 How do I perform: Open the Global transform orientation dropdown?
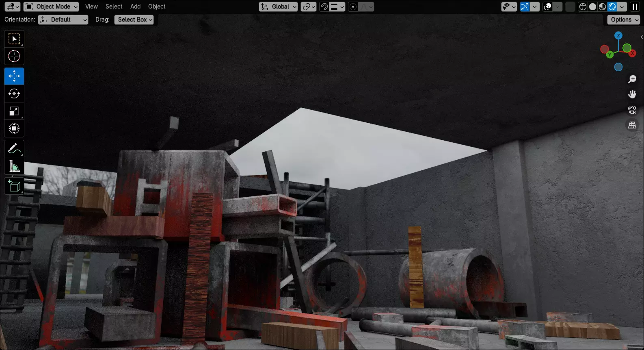[278, 7]
